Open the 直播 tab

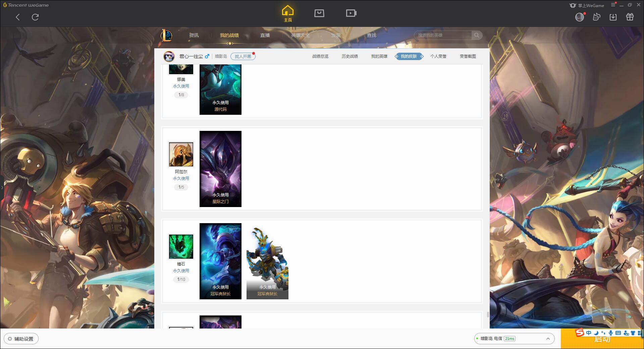point(265,35)
